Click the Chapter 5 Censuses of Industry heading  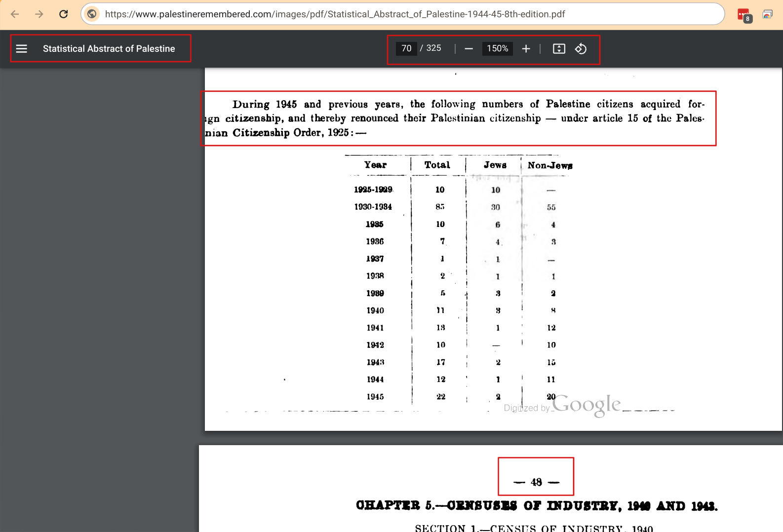(537, 506)
